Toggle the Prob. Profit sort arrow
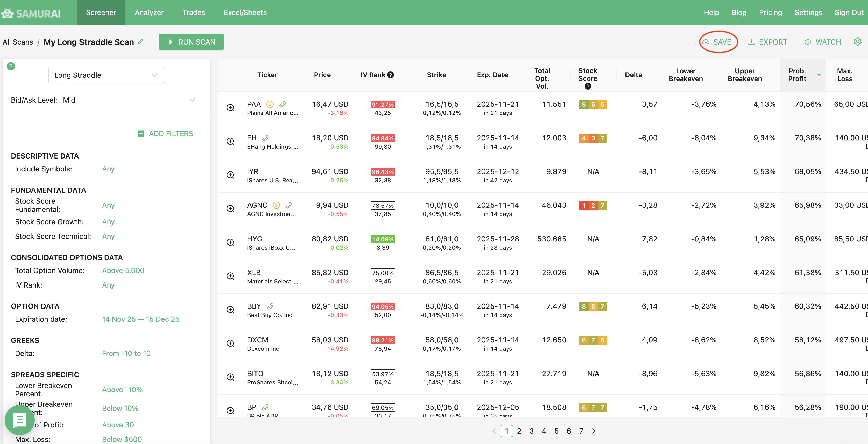The height and width of the screenshot is (444, 868). point(819,75)
